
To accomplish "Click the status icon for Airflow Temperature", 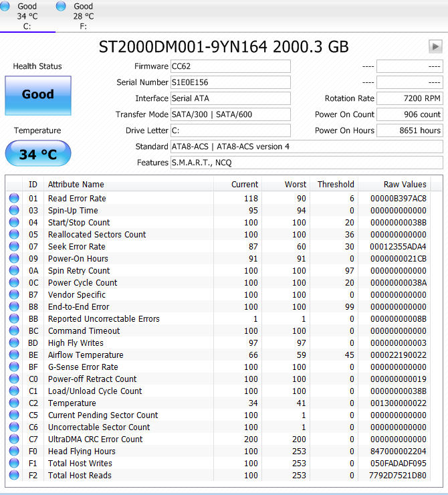I will tap(14, 355).
